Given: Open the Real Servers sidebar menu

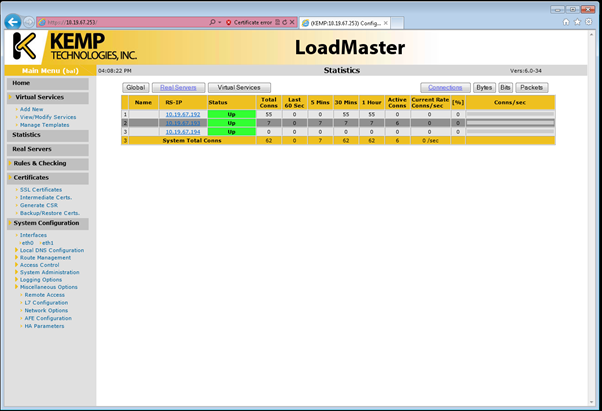Looking at the screenshot, I should 32,149.
